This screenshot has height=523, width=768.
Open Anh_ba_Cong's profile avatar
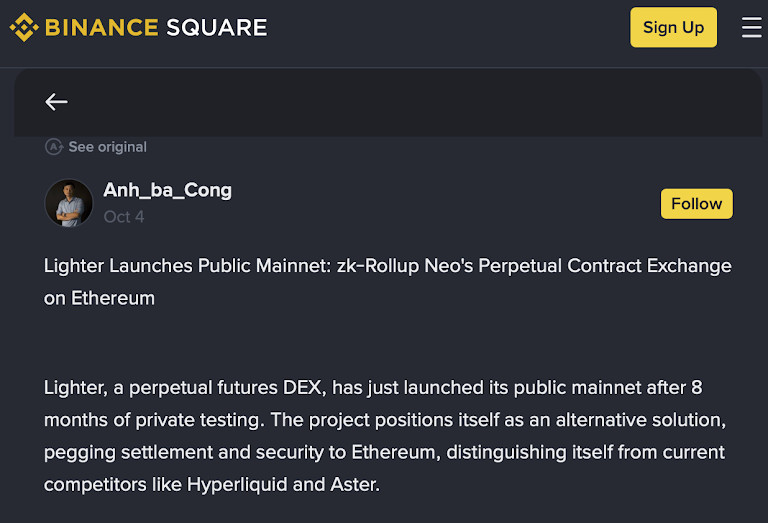coord(69,203)
